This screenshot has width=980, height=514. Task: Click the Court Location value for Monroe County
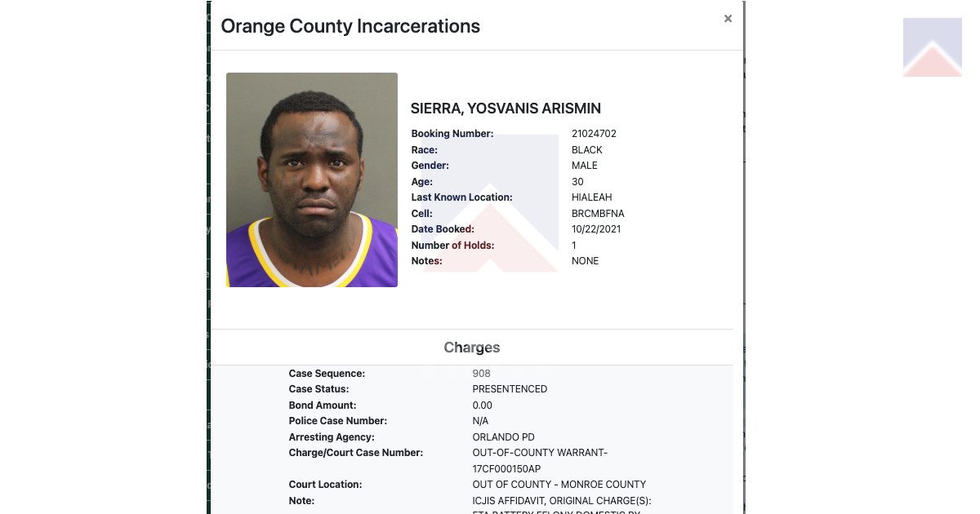(559, 485)
